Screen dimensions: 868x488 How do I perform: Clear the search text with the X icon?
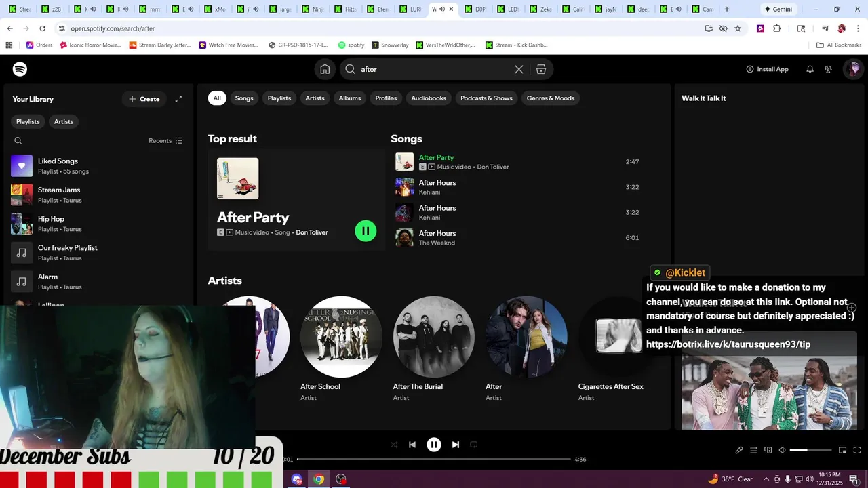(x=519, y=69)
